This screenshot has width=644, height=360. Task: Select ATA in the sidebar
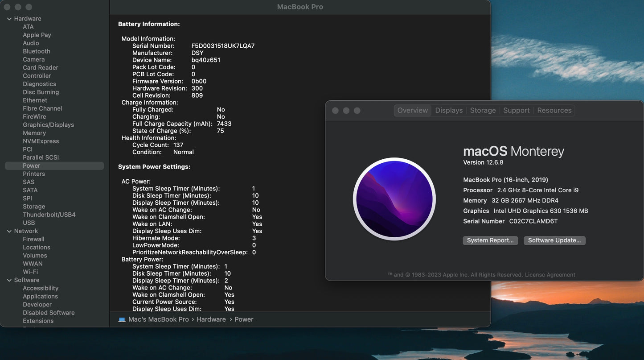coord(28,27)
